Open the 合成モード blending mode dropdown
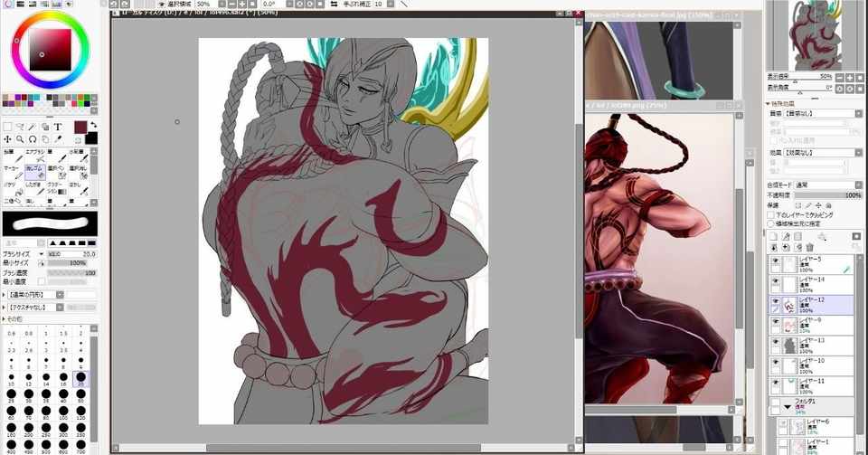 coord(829,185)
